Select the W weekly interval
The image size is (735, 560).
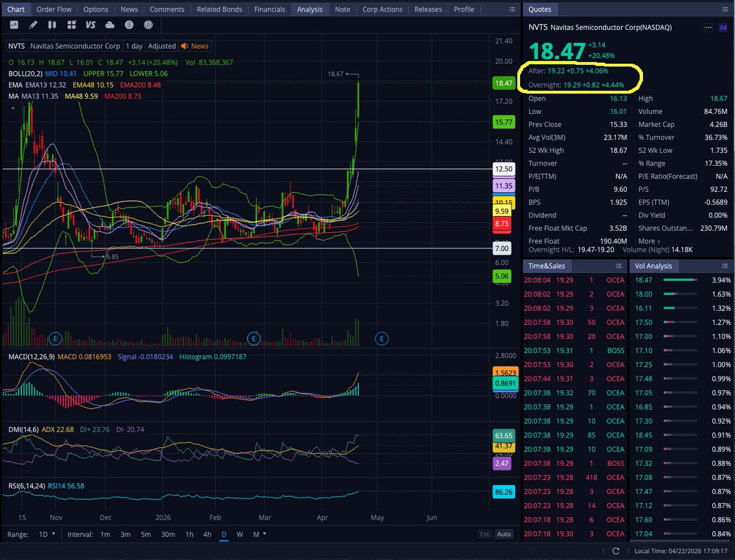tap(240, 534)
